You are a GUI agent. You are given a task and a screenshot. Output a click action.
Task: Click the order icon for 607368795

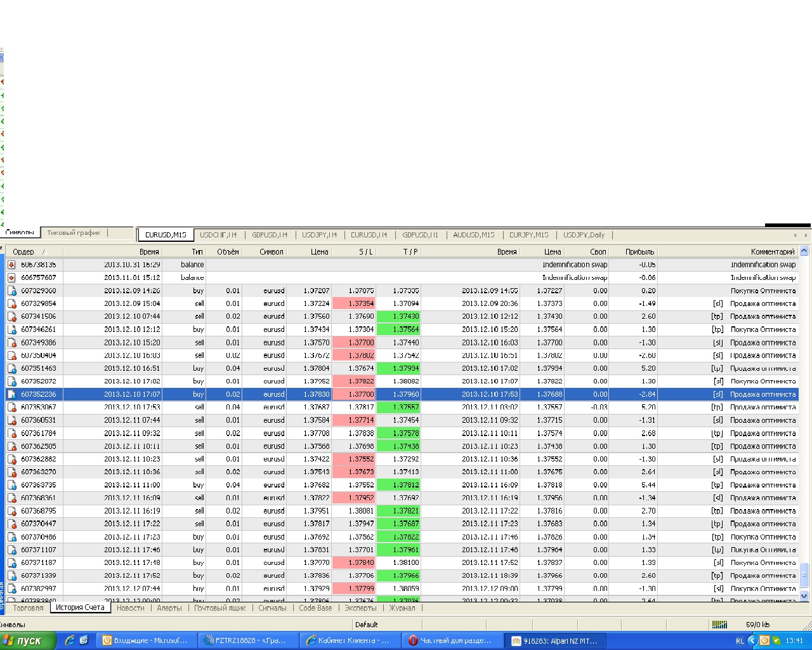11,511
